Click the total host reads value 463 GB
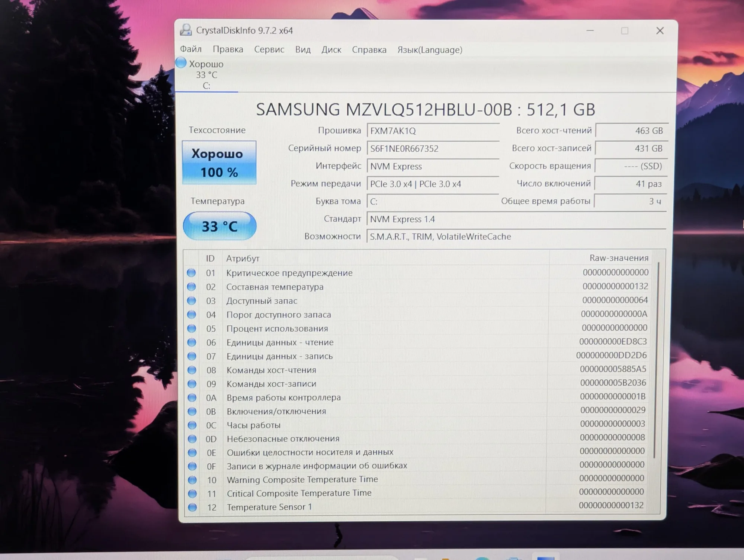Viewport: 744px width, 560px height. 632,131
